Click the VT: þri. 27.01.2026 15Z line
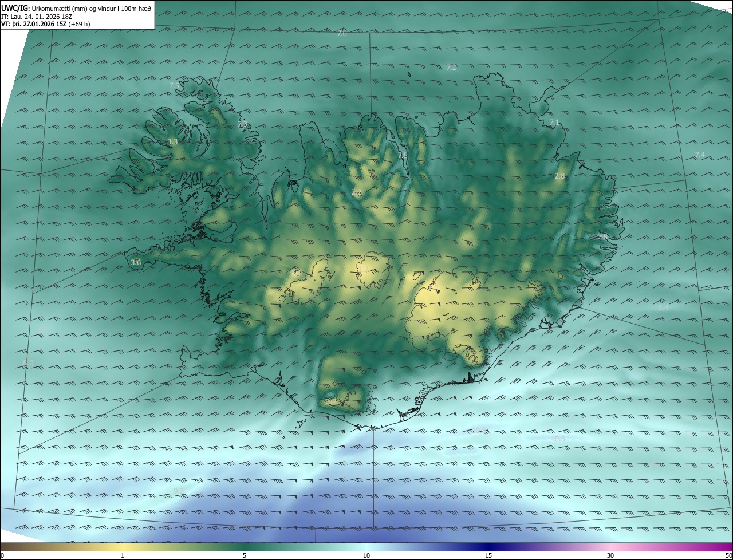 (45, 24)
